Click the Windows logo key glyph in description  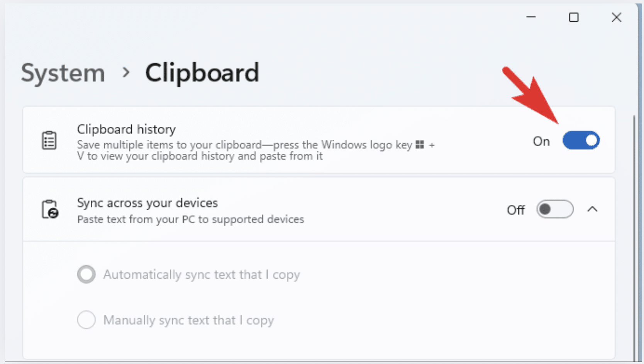(x=421, y=145)
